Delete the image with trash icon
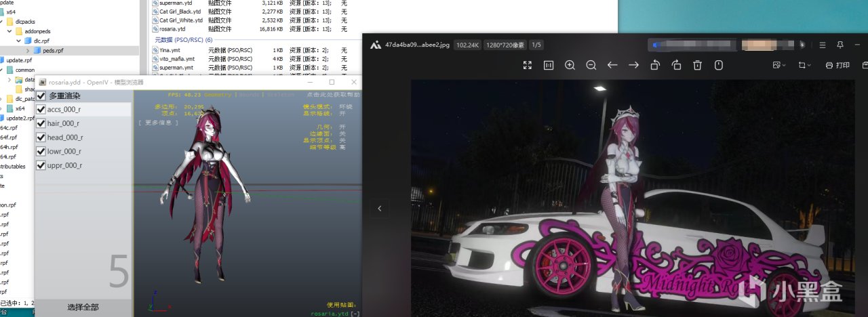Screen dimensions: 868x317 (x=697, y=65)
